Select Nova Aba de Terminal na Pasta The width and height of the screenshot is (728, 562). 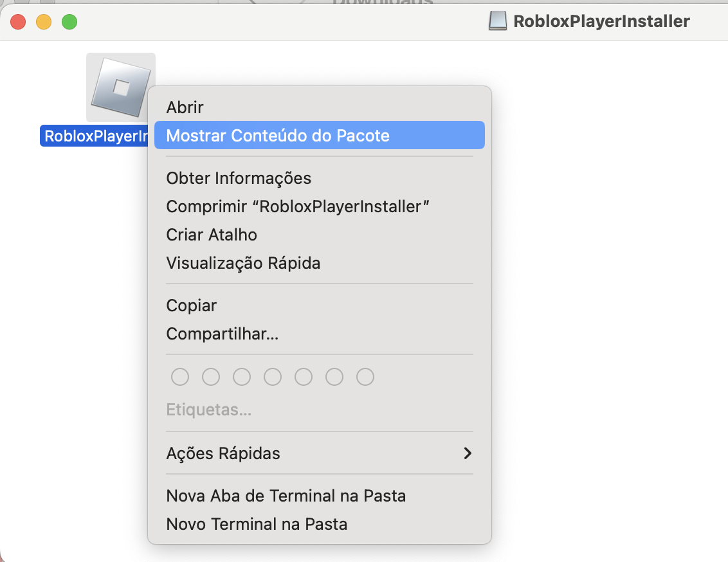pos(286,496)
